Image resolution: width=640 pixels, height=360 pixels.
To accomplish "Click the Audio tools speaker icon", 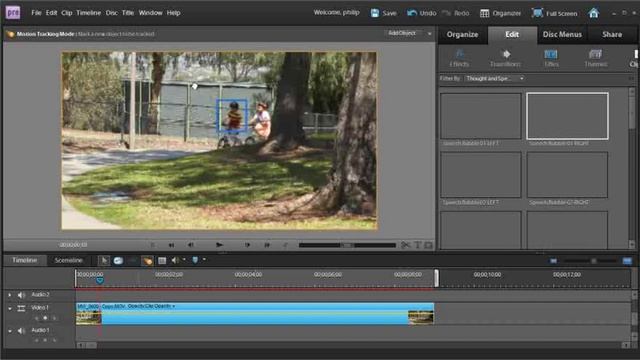I will pos(175,260).
